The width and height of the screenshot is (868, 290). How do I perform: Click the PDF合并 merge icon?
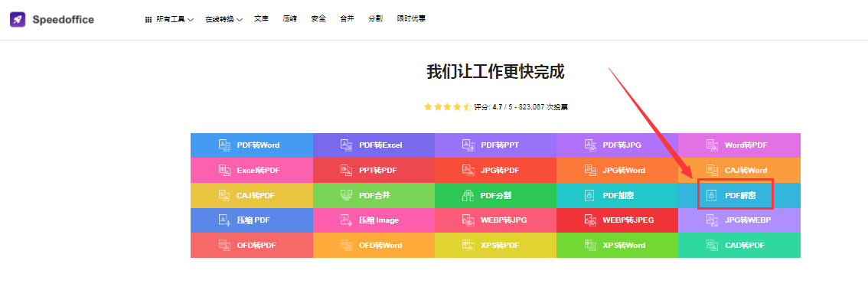click(x=346, y=195)
